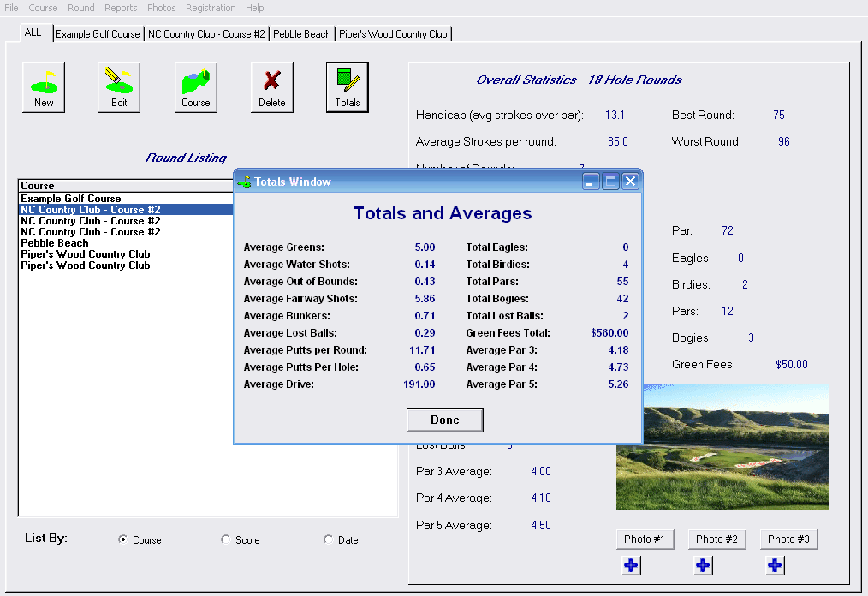This screenshot has width=868, height=596.
Task: Open the Totals icon
Action: (347, 86)
